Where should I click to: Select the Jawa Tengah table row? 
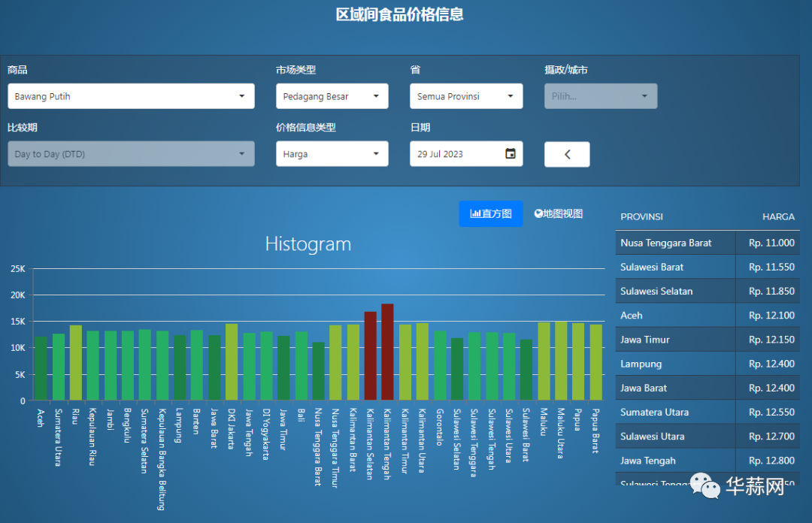pyautogui.click(x=707, y=461)
